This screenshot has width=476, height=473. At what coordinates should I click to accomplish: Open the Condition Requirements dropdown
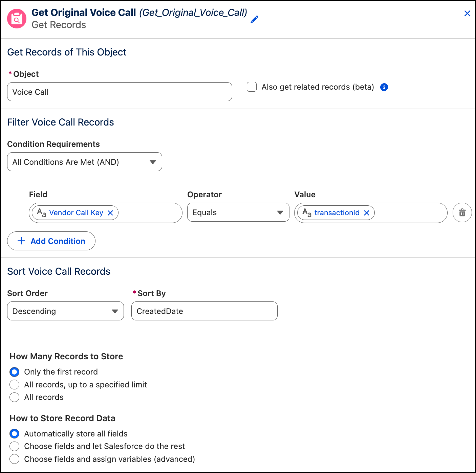[x=85, y=162]
